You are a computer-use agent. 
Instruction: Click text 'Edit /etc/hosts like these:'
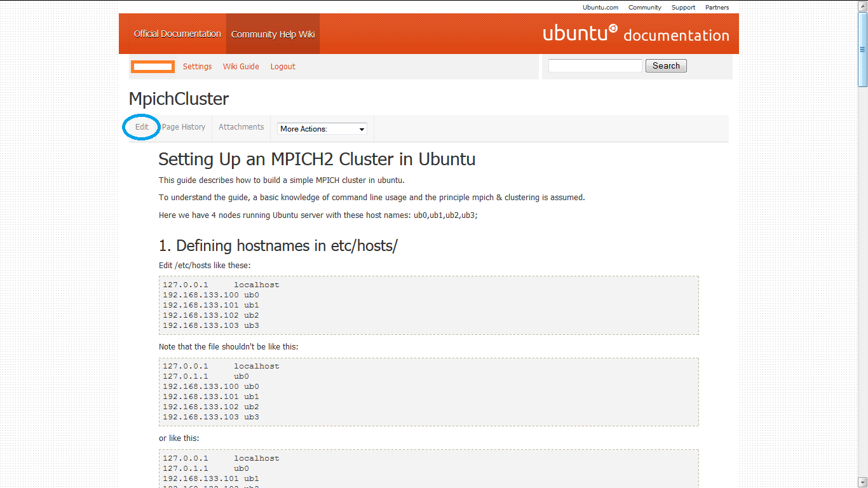(x=205, y=265)
